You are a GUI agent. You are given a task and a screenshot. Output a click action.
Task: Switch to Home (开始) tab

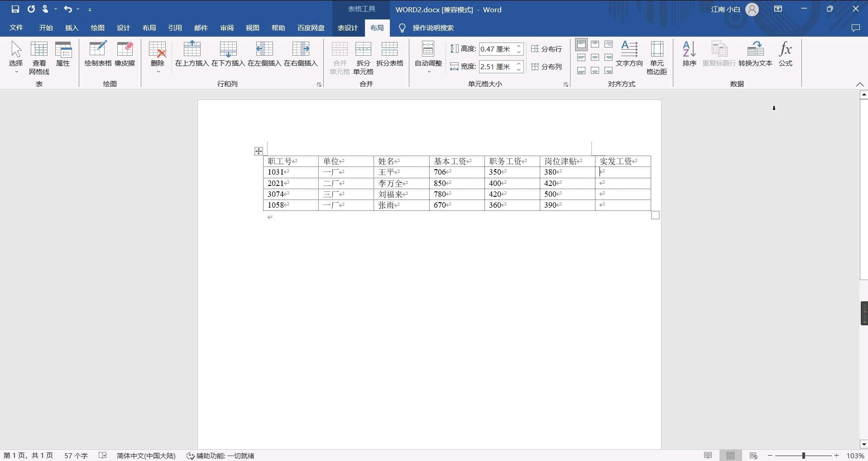coord(46,28)
